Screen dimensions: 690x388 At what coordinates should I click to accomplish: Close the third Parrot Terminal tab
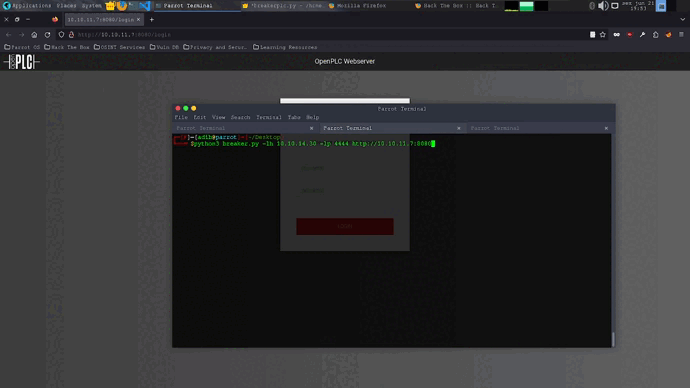click(x=606, y=128)
